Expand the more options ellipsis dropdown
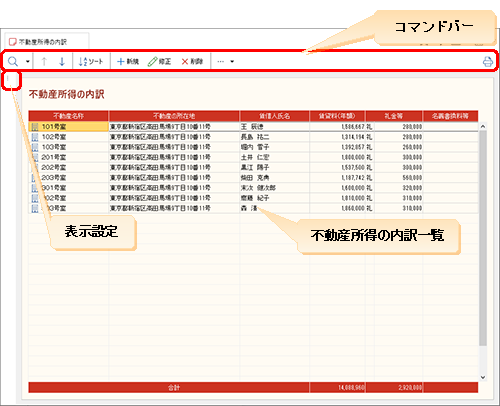 pyautogui.click(x=225, y=61)
